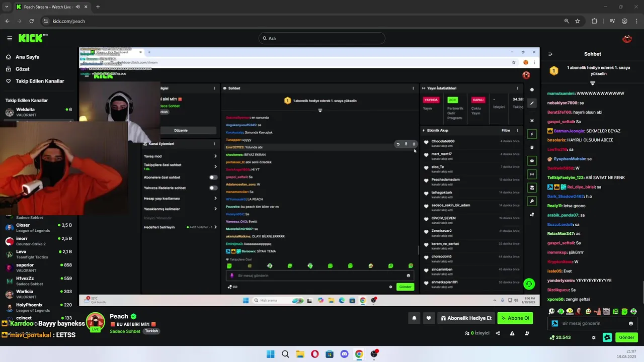Open Etkinlik Akışı options menu

(x=517, y=131)
